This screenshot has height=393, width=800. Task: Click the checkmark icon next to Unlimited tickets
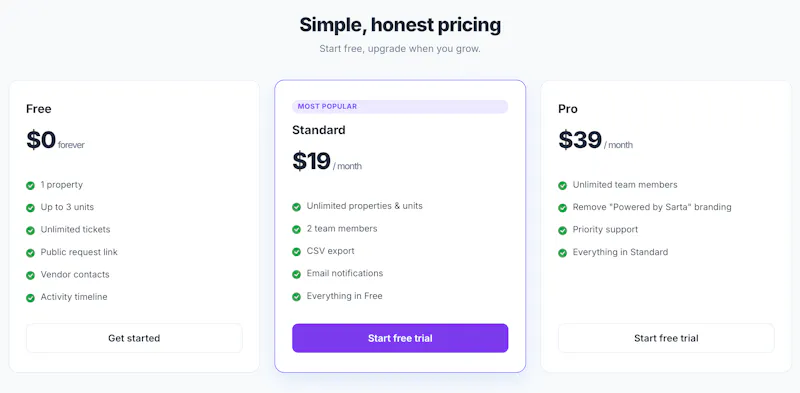(x=31, y=230)
